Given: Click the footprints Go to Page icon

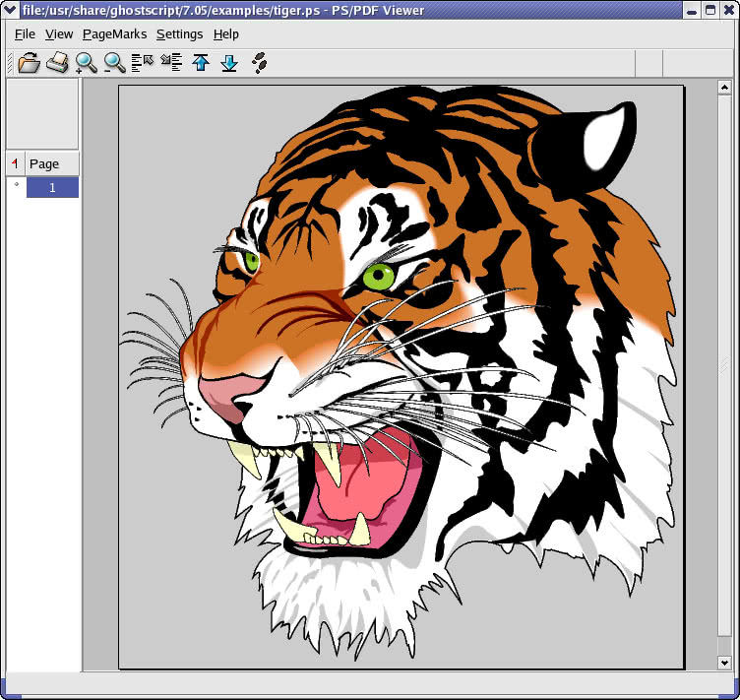Looking at the screenshot, I should (260, 63).
